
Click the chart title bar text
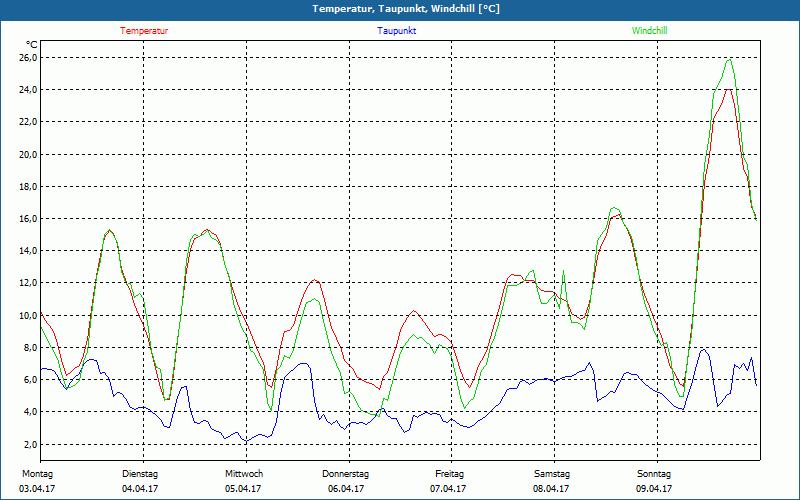(406, 9)
